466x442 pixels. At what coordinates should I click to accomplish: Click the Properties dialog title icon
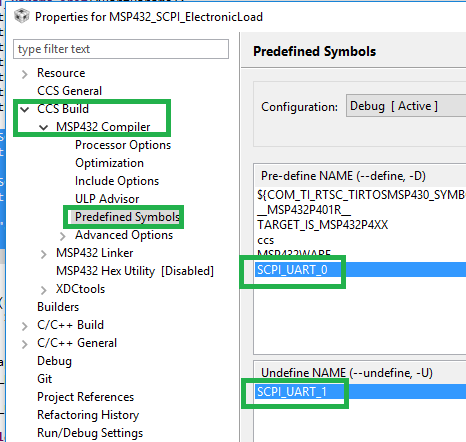pos(22,16)
